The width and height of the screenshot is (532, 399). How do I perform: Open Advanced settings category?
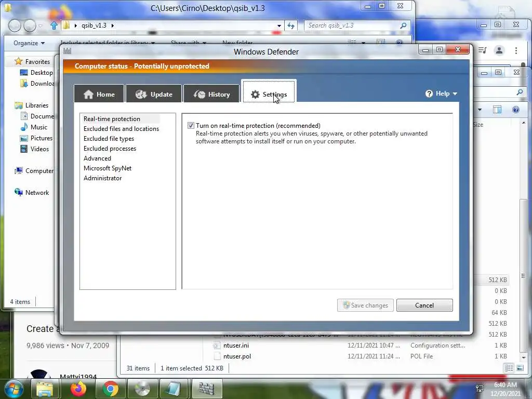[x=97, y=158]
